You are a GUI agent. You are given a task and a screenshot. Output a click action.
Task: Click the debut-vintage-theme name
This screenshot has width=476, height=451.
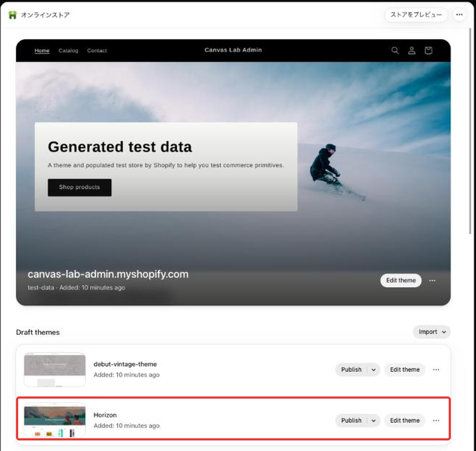pos(125,364)
